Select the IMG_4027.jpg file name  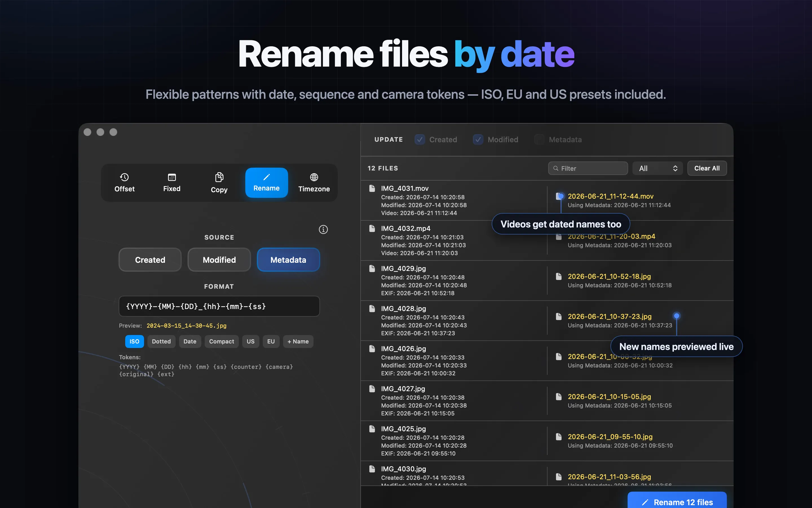pyautogui.click(x=403, y=389)
